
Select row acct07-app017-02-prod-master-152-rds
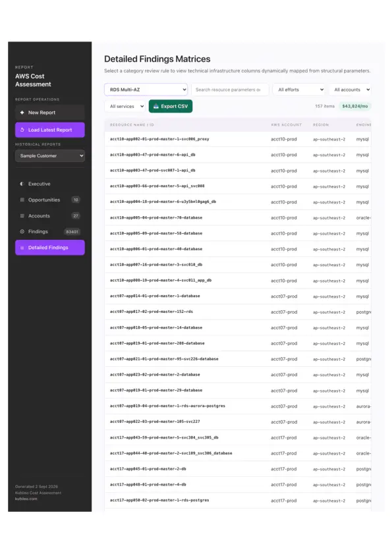(x=238, y=312)
